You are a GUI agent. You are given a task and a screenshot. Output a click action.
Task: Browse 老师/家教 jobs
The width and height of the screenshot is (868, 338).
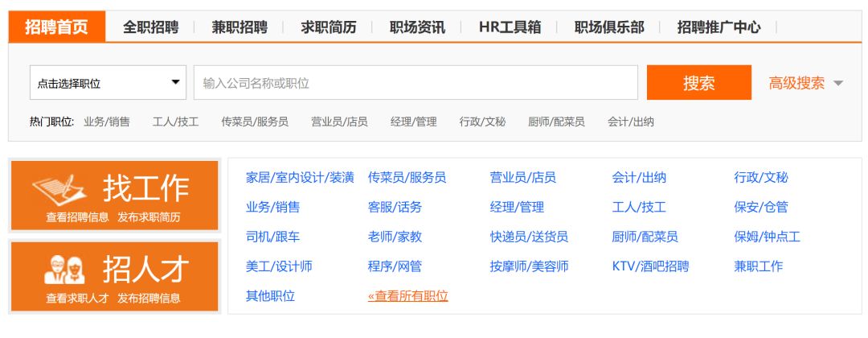[x=395, y=237]
